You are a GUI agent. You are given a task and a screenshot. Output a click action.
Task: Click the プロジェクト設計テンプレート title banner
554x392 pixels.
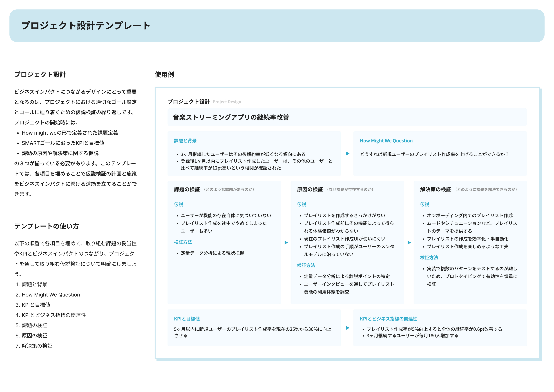86,26
